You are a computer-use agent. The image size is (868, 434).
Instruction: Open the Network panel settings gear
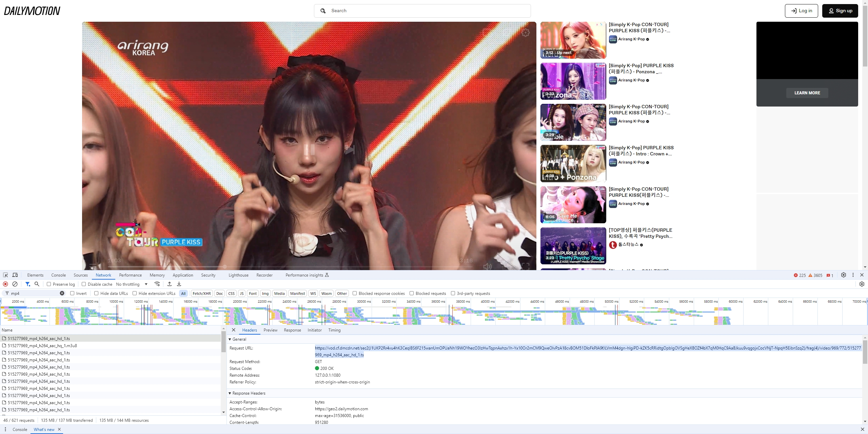(x=862, y=284)
